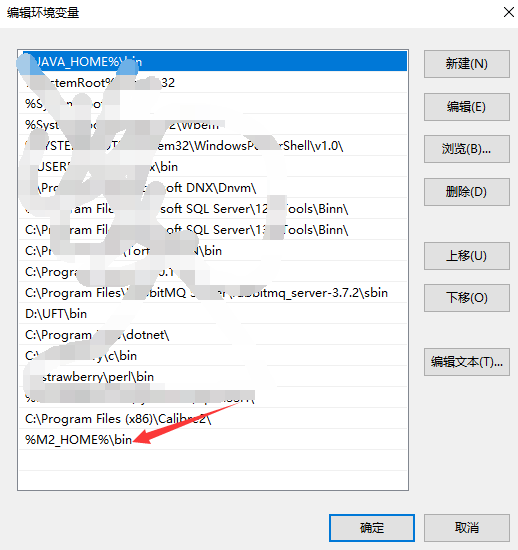The image size is (518, 550).
Task: Select the Wbem path entry
Action: 213,125
